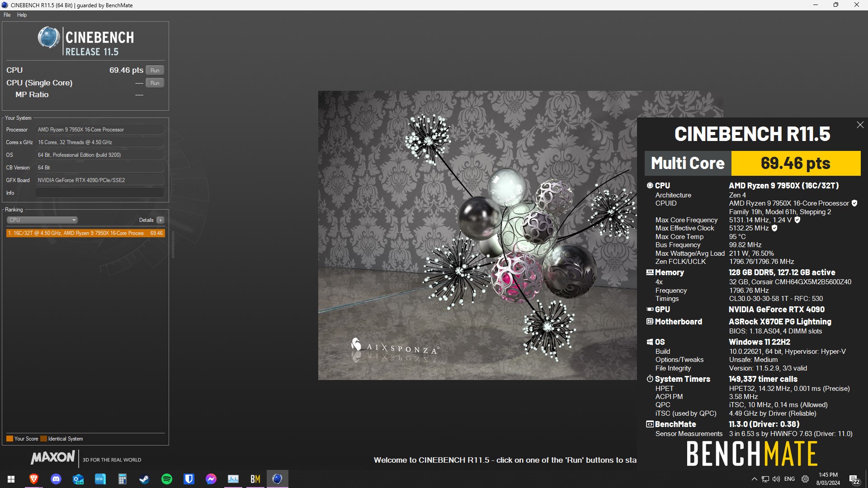868x488 pixels.
Task: Click the BENCHMATE logo at panel bottom
Action: (752, 454)
